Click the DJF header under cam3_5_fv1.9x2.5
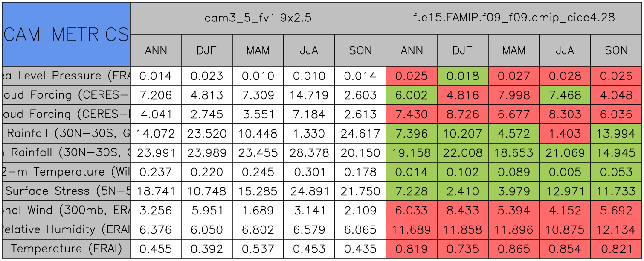 click(207, 50)
